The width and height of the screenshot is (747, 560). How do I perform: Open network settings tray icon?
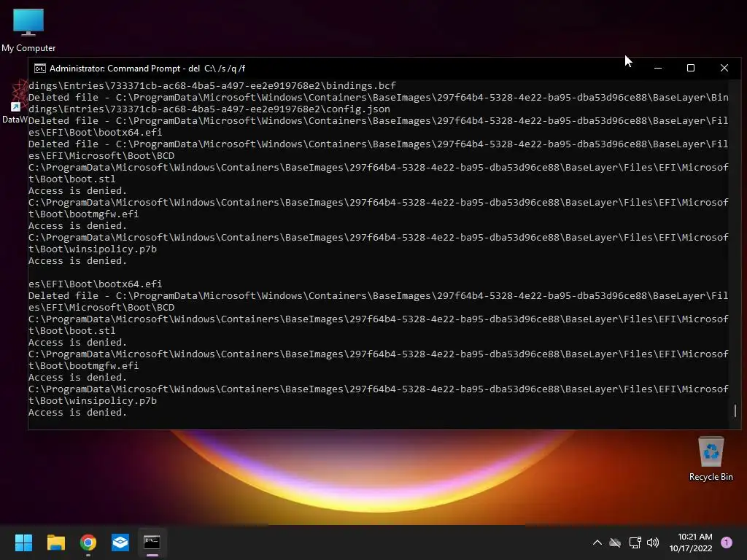635,542
